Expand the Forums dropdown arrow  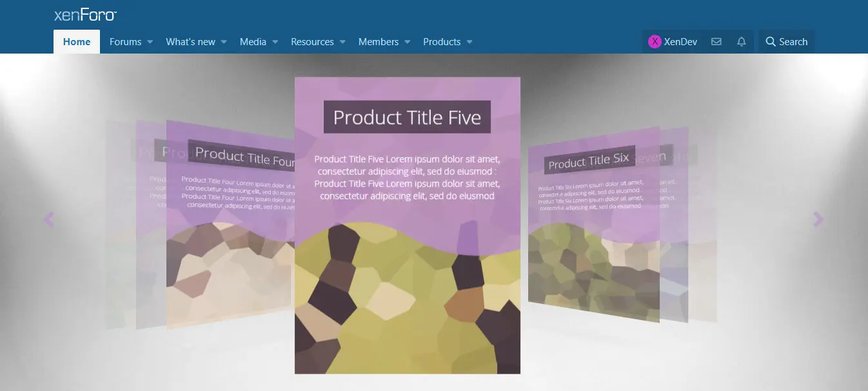tap(150, 42)
